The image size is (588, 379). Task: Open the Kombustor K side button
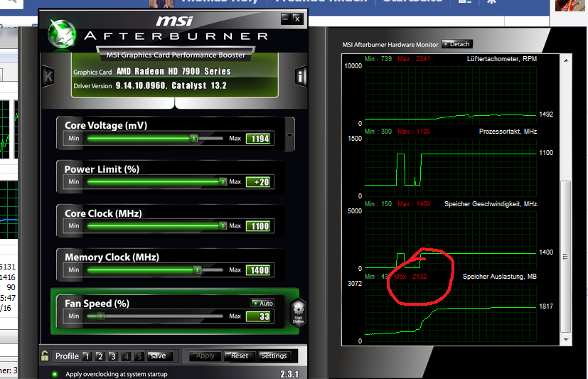point(48,77)
